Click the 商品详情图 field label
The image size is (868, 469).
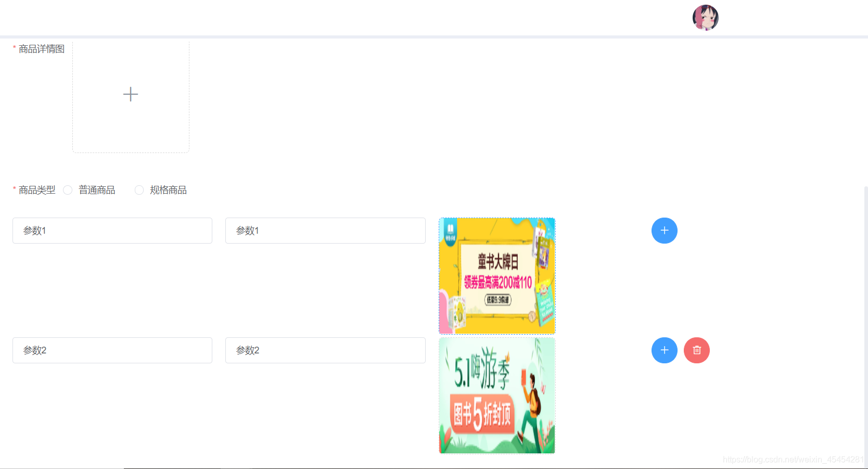(x=42, y=49)
